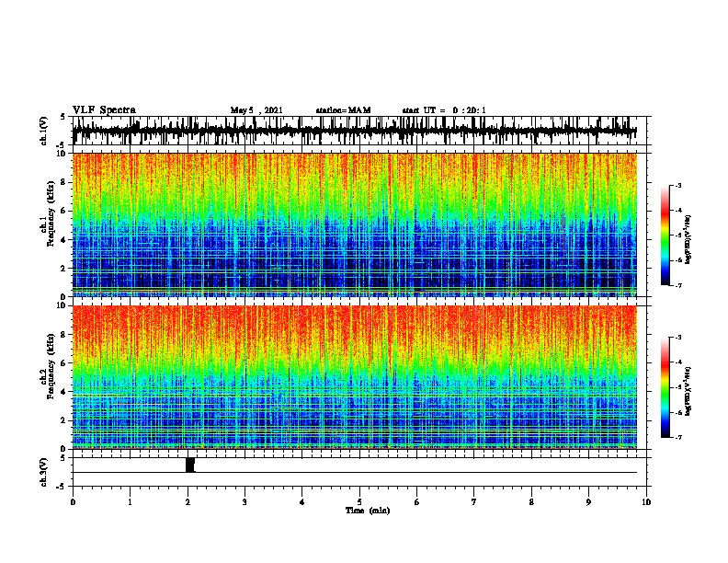Click the black pulse in ch.3 panel

coord(190,465)
